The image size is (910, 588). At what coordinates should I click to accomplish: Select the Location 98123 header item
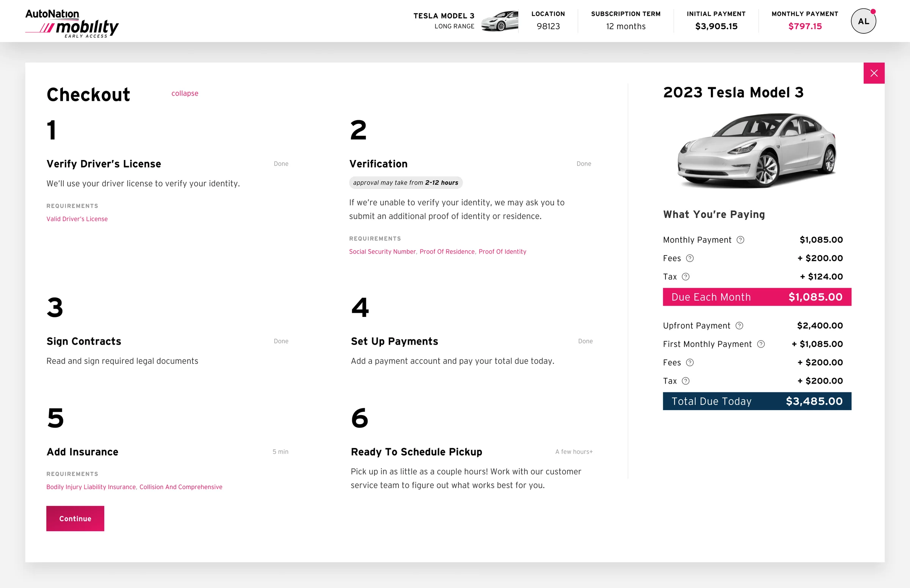point(548,21)
